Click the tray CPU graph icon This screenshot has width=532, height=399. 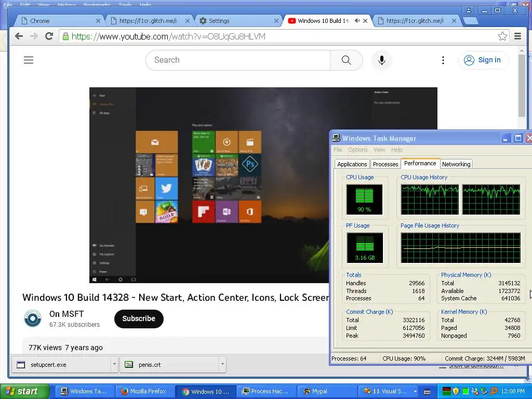(446, 391)
